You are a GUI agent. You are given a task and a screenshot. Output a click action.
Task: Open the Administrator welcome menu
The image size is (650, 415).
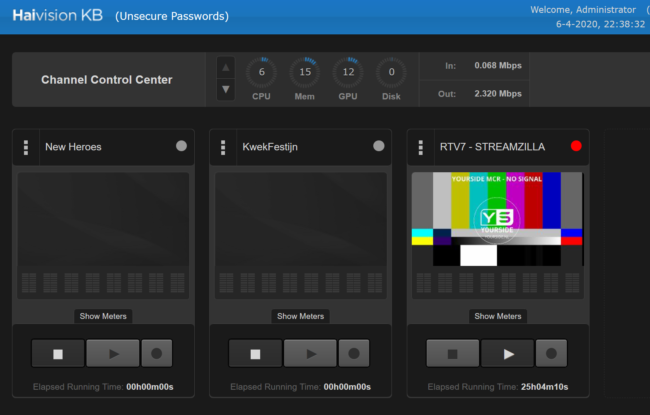pos(585,9)
